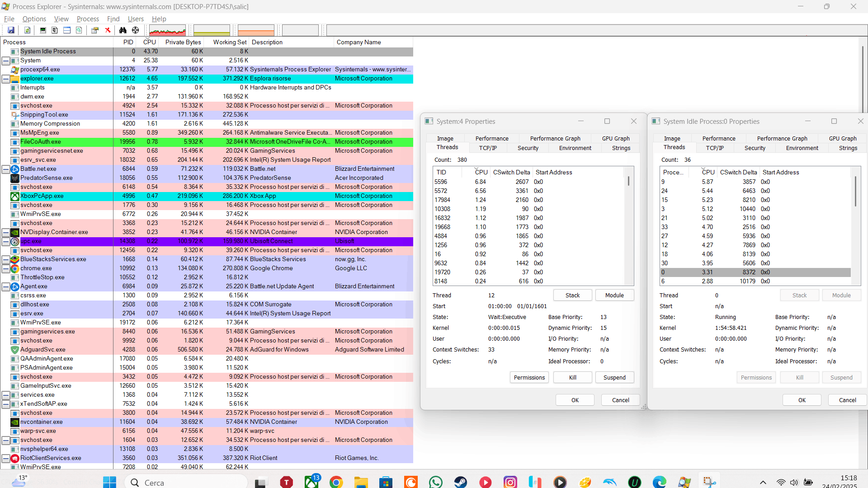Click the Properties toolbar icon

point(94,30)
